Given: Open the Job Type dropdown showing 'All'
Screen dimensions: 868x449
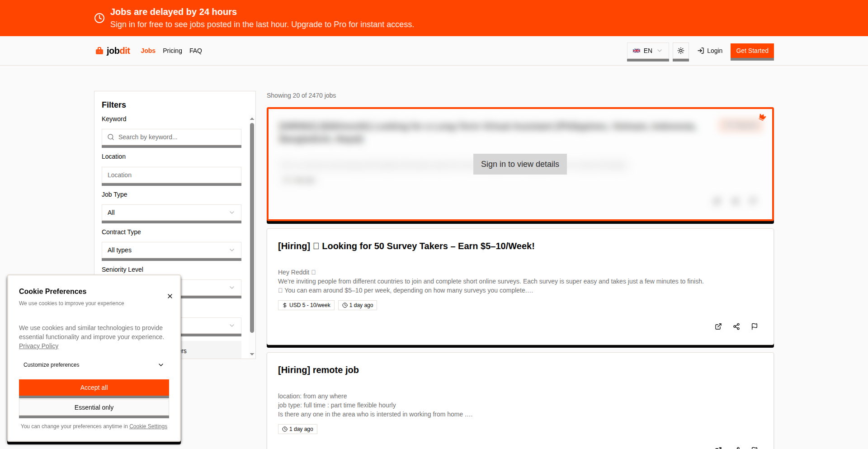Looking at the screenshot, I should (171, 213).
